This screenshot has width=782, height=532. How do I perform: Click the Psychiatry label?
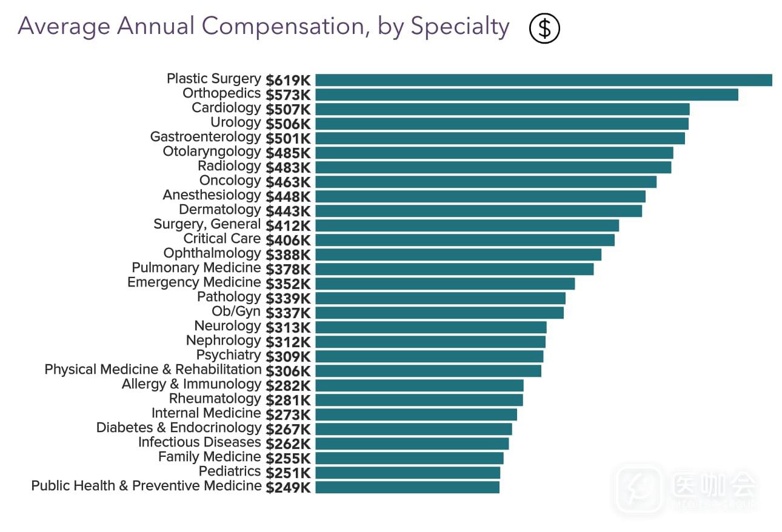point(228,355)
